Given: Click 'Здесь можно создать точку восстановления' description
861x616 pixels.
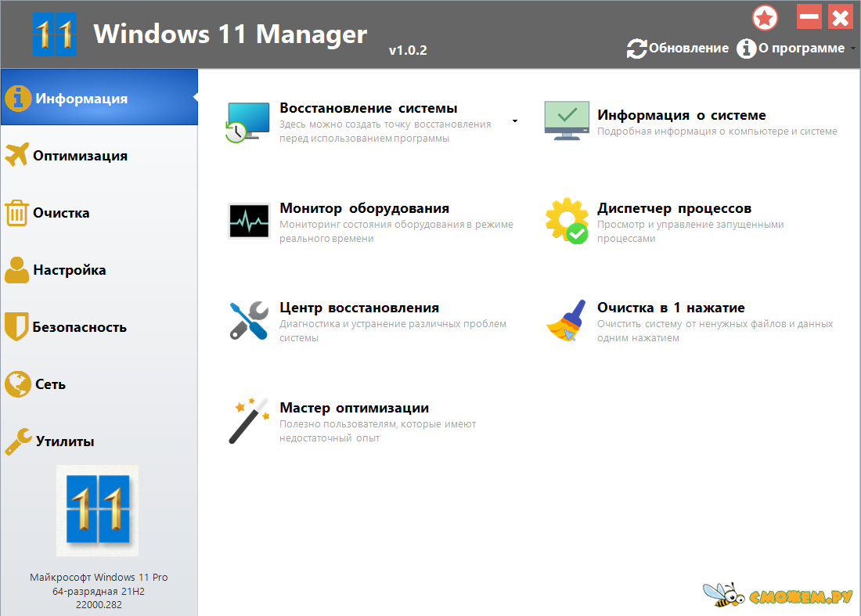Looking at the screenshot, I should point(385,124).
